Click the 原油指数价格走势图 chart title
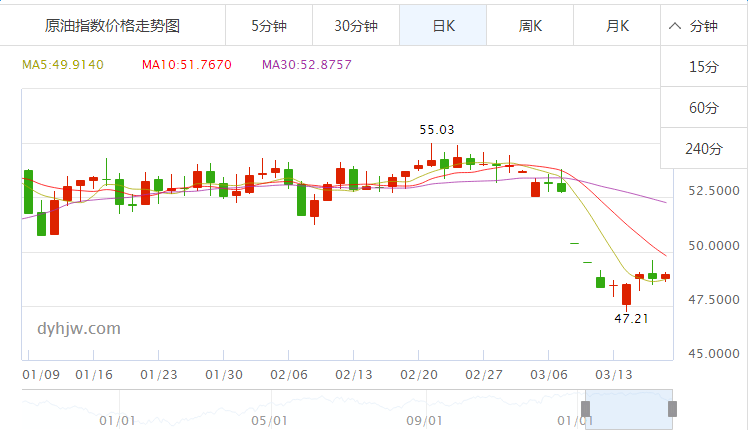Screen dimensions: 748x430 113,26
